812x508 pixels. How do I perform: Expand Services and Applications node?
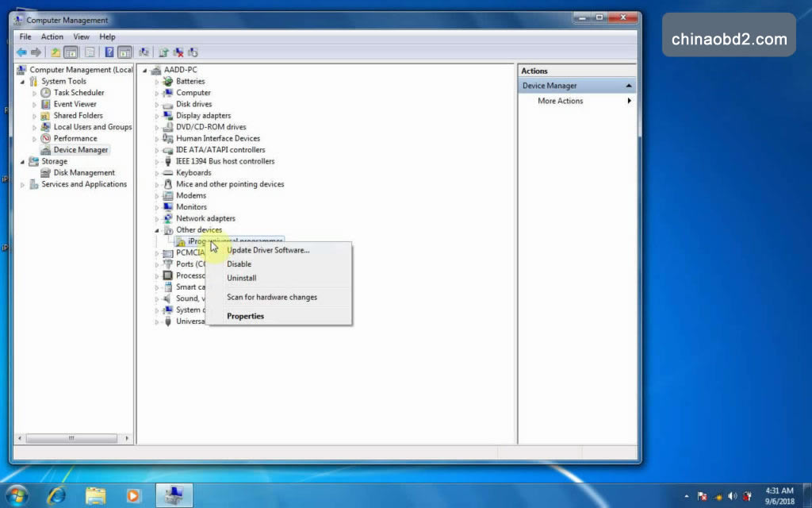(x=22, y=184)
